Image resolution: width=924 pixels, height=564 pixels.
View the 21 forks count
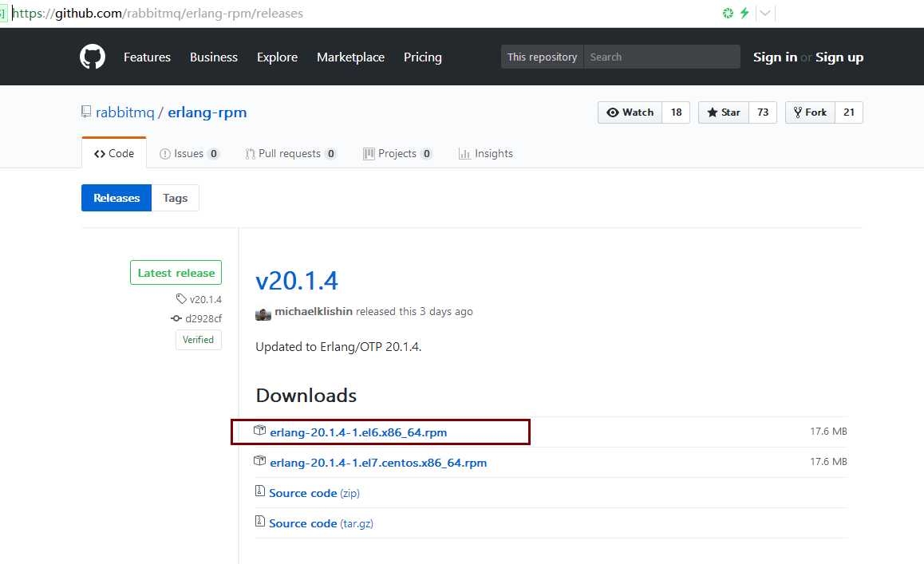848,112
